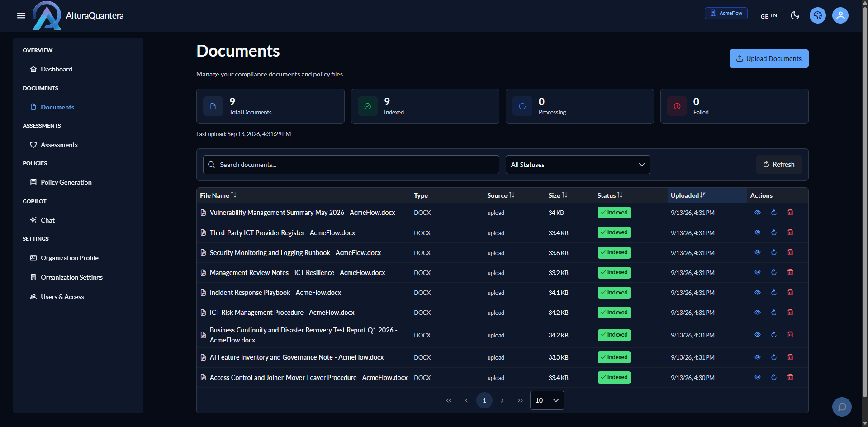Reprocess the Third-Party ICT Provider Register

pyautogui.click(x=773, y=232)
